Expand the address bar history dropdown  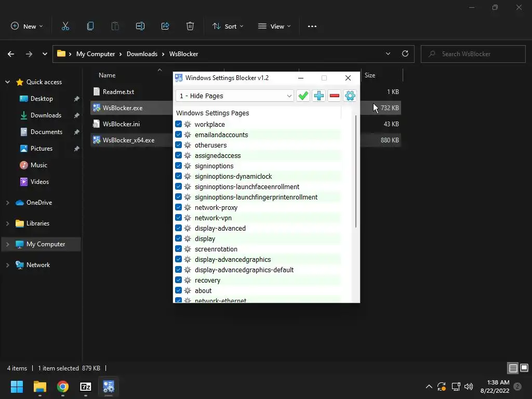point(388,54)
